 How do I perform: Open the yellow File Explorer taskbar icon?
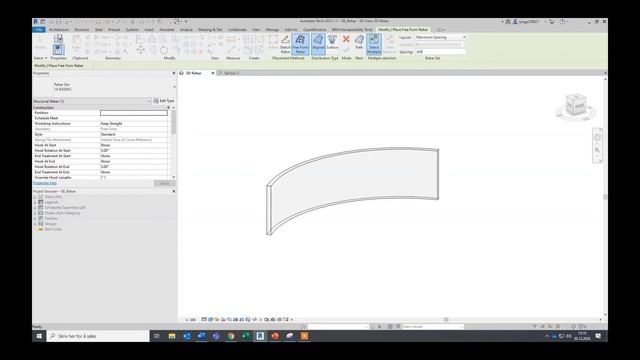click(172, 336)
